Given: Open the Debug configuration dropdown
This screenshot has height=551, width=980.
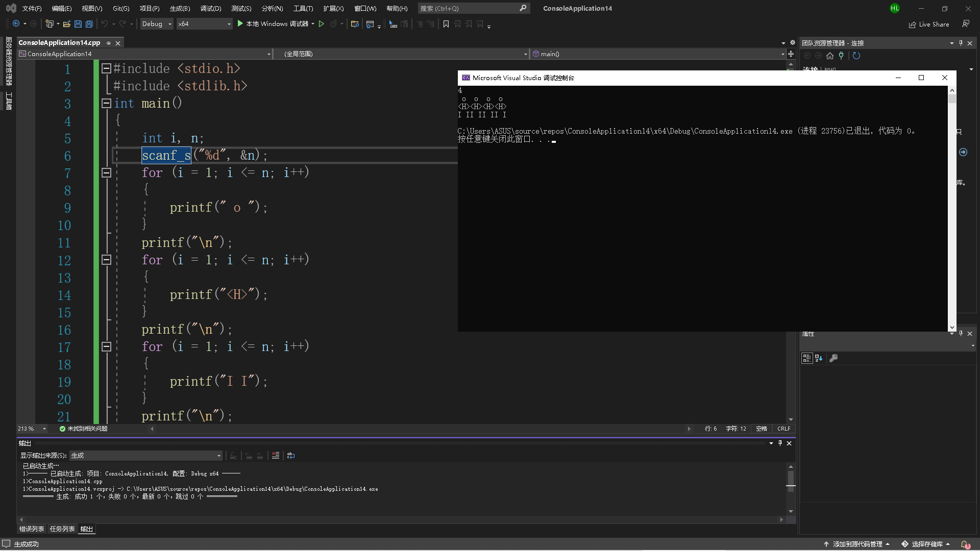Looking at the screenshot, I should click(157, 24).
